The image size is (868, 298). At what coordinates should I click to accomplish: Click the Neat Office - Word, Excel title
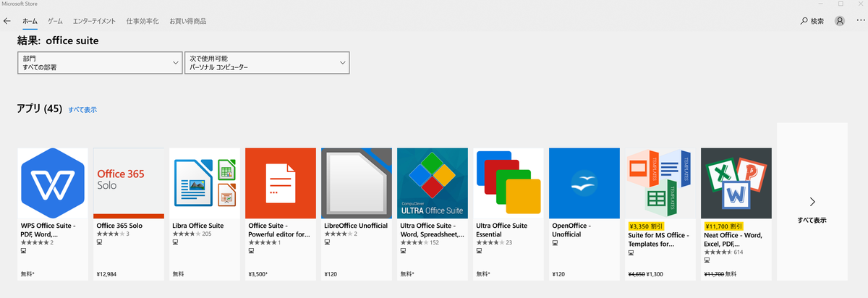[734, 239]
